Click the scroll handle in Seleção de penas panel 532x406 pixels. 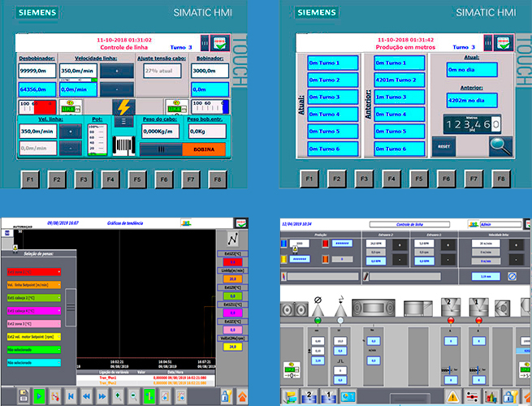[x=71, y=307]
